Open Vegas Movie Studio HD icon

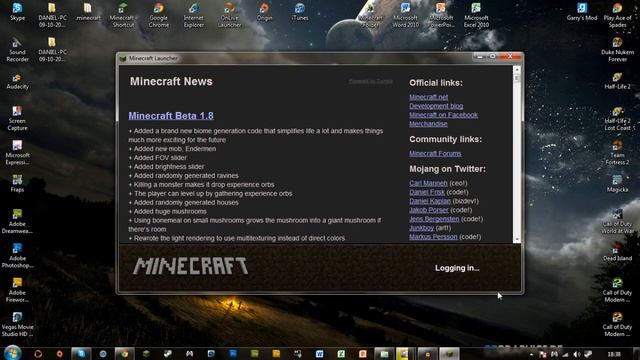[x=18, y=324]
